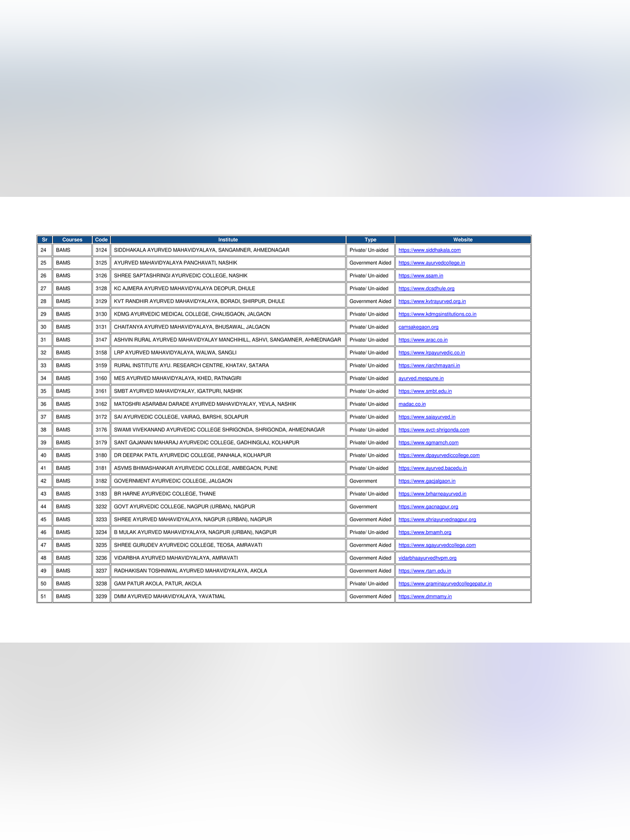Select 'SIDDHAKALA AYURVED MAHAVIDYALAYA, SANGAMNER, AHMEDNAGAR' cell
This screenshot has height=840, width=630.
pos(228,250)
